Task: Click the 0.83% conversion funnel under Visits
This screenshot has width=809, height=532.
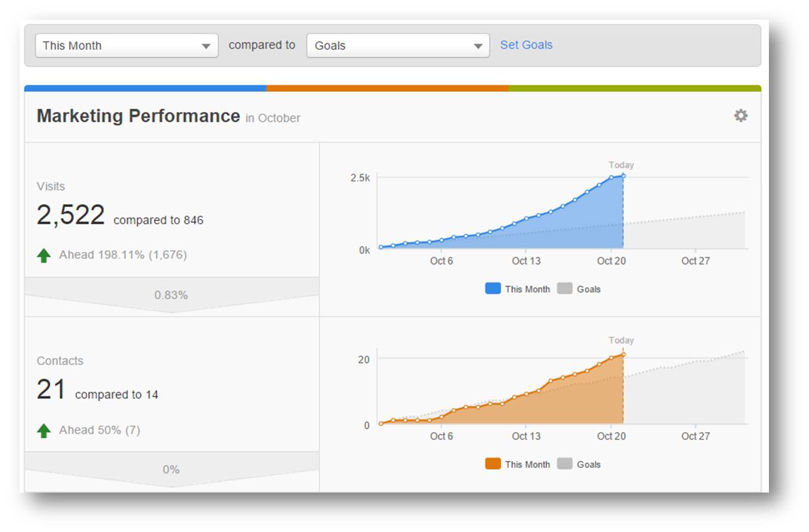Action: click(171, 295)
